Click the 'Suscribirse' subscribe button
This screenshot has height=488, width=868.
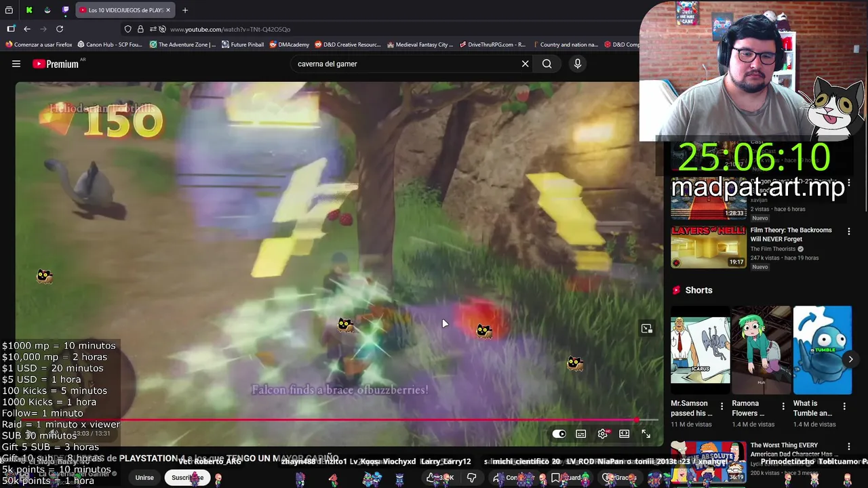(x=187, y=477)
